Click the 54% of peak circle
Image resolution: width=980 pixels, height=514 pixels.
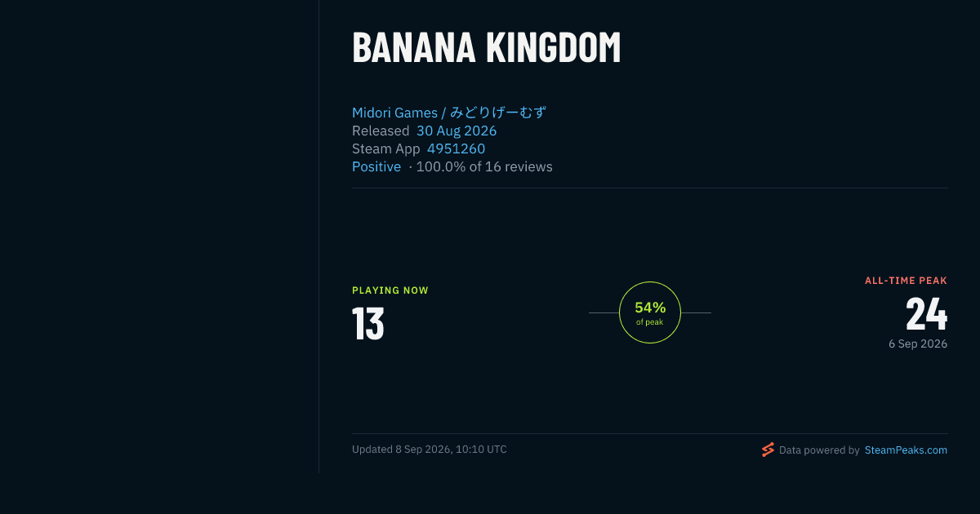pos(650,312)
